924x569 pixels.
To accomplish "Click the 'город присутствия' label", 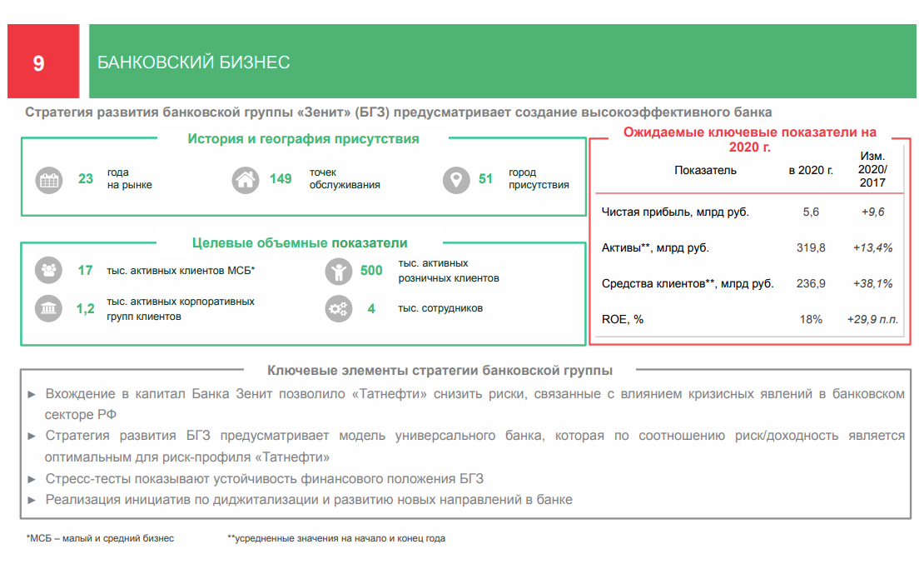I will tap(539, 178).
